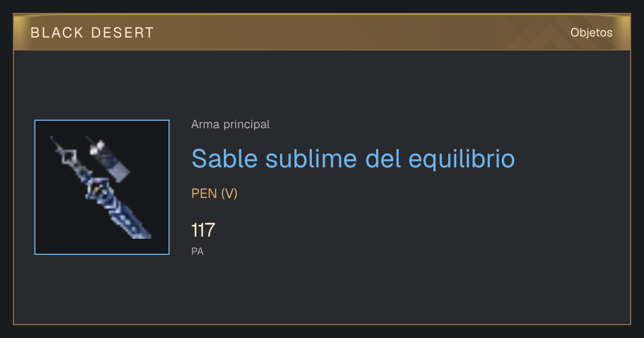Open the Objetos section label

point(591,33)
